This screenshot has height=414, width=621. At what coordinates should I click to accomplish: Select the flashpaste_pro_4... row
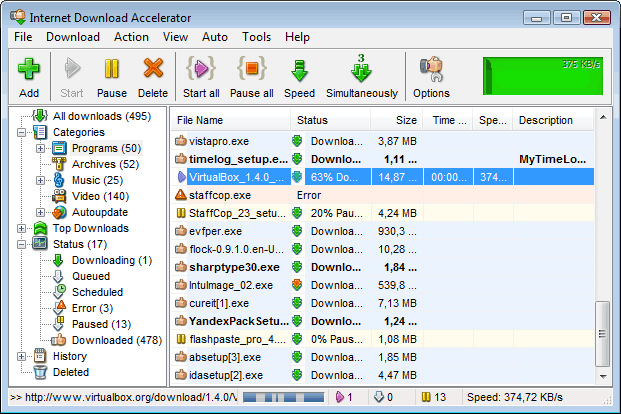[x=383, y=339]
